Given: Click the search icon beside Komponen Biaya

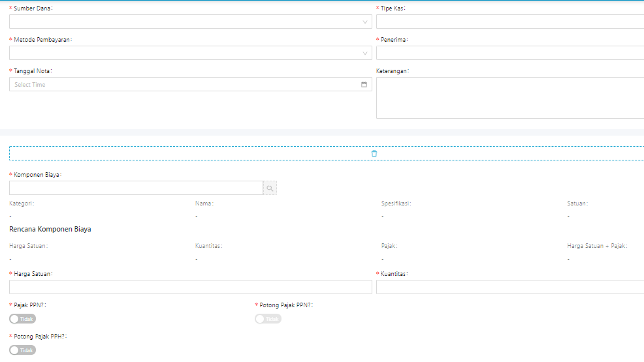Looking at the screenshot, I should [270, 188].
